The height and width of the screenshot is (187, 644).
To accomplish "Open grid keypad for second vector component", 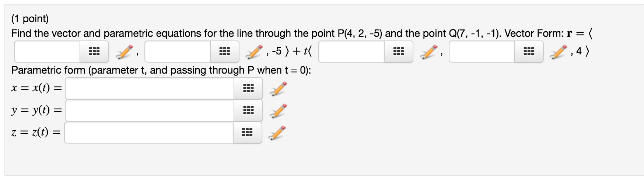I will pos(225,52).
